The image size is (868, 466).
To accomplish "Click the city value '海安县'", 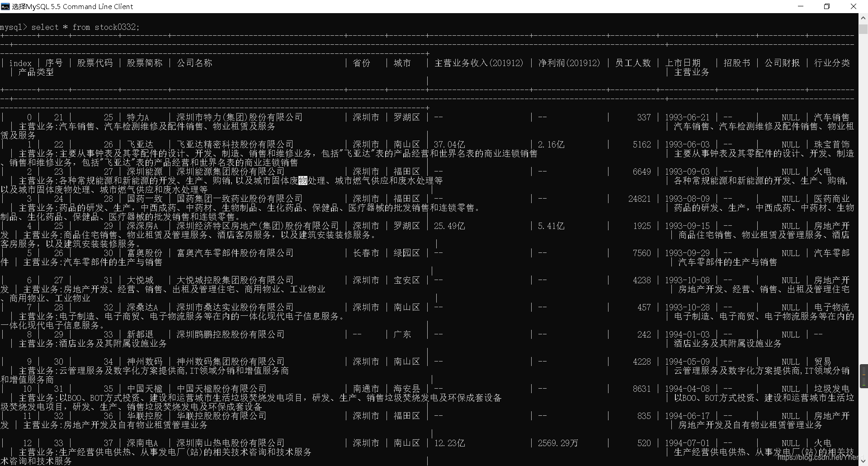I will click(x=406, y=389).
